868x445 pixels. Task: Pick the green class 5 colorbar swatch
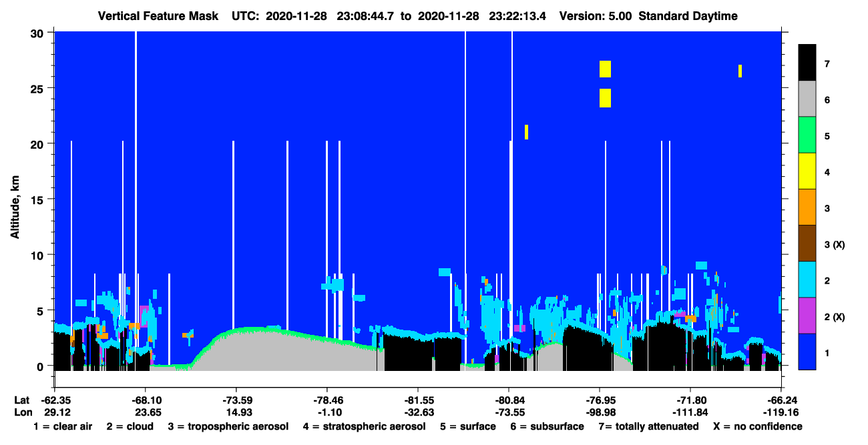point(807,135)
